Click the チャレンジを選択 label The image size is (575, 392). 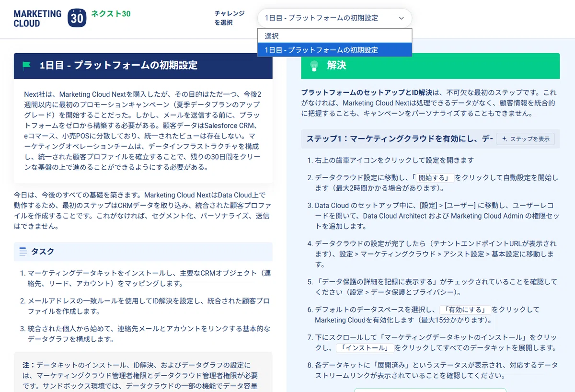[230, 18]
